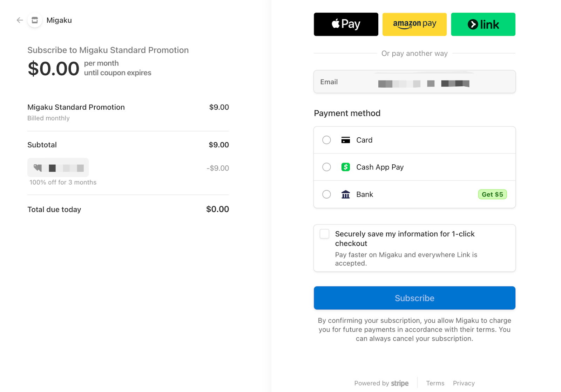
Task: Select the Cash App Pay radio button
Action: click(x=326, y=167)
